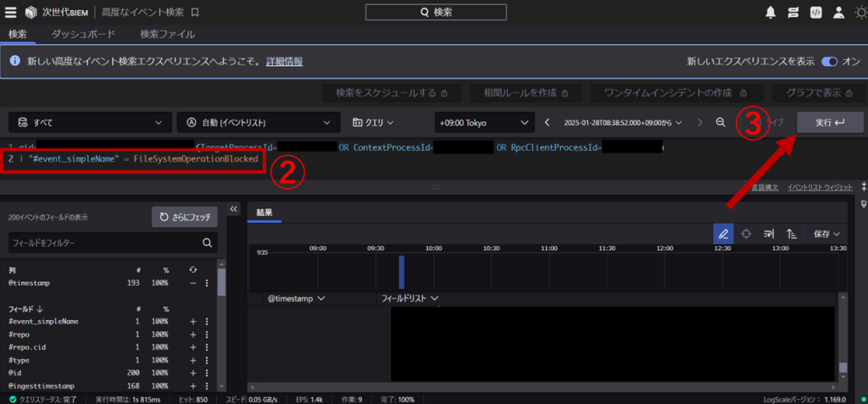This screenshot has width=868, height=404.
Task: Add @ingesttimestamp field with plus icon
Action: (x=192, y=385)
